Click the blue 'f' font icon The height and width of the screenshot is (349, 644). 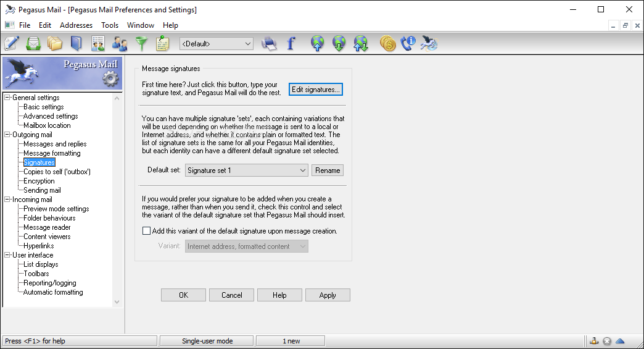click(291, 43)
